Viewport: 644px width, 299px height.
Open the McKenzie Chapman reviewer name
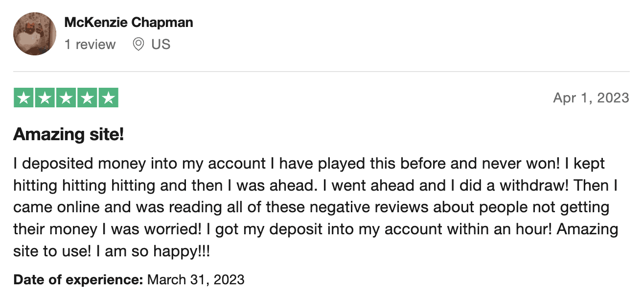[x=129, y=23]
